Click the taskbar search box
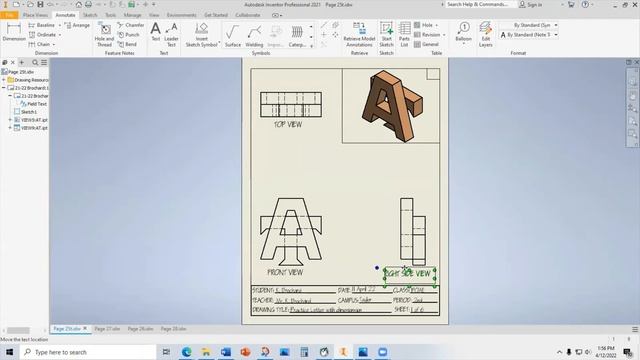The width and height of the screenshot is (640, 360). (x=88, y=352)
